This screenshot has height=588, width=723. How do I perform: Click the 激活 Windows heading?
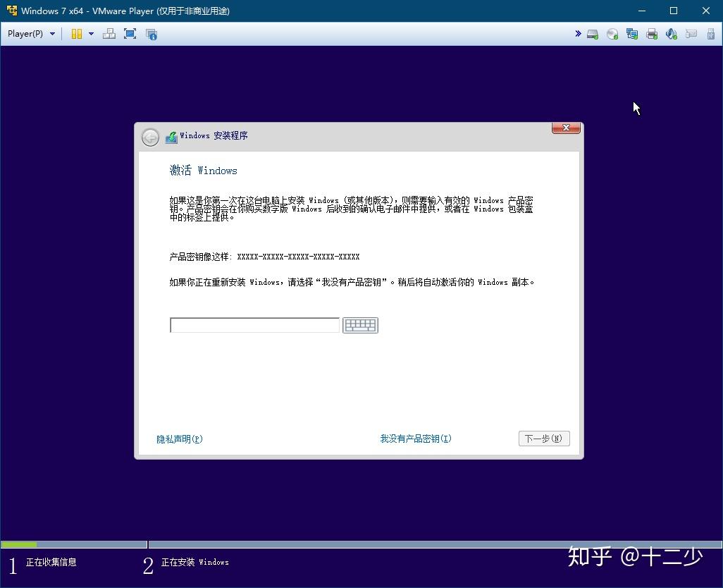(x=204, y=170)
